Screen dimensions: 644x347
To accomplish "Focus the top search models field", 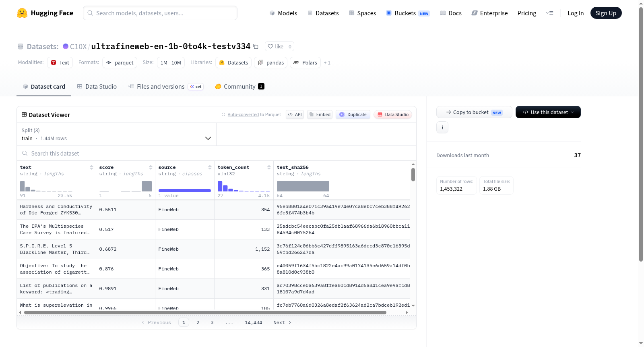I will 160,13.
